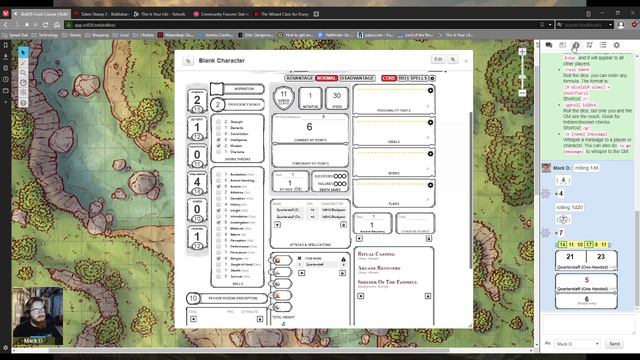Zoom out on the map with minus button
Image resolution: width=640 pixels, height=360 pixels.
(522, 93)
